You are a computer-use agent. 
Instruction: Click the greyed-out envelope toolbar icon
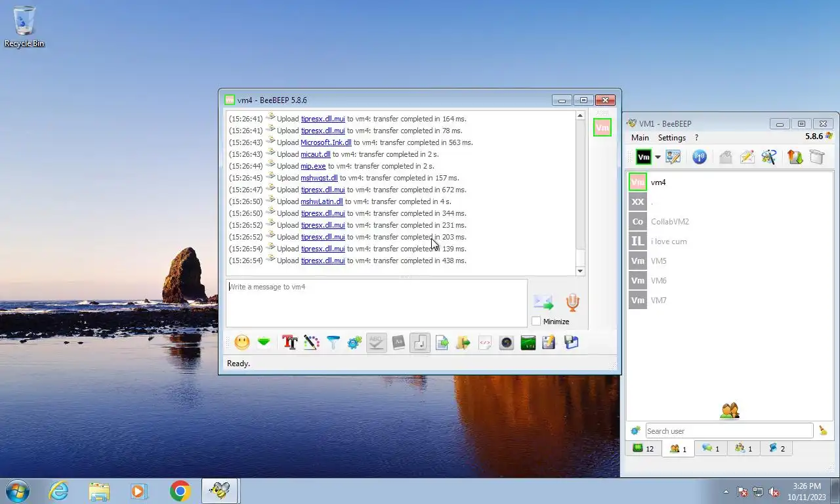[725, 157]
